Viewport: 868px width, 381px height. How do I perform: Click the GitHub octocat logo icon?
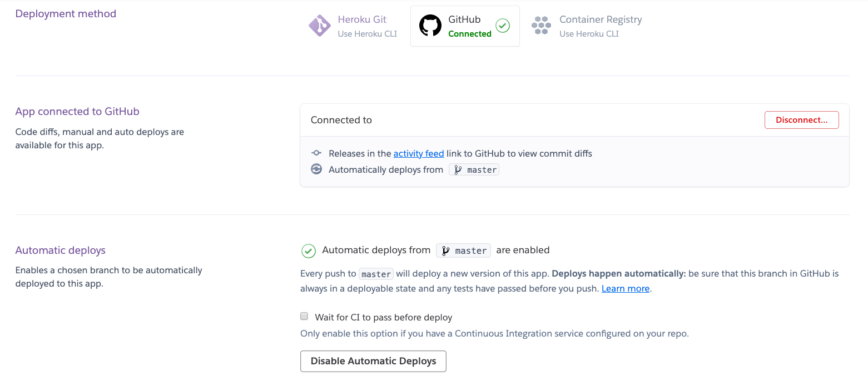430,26
